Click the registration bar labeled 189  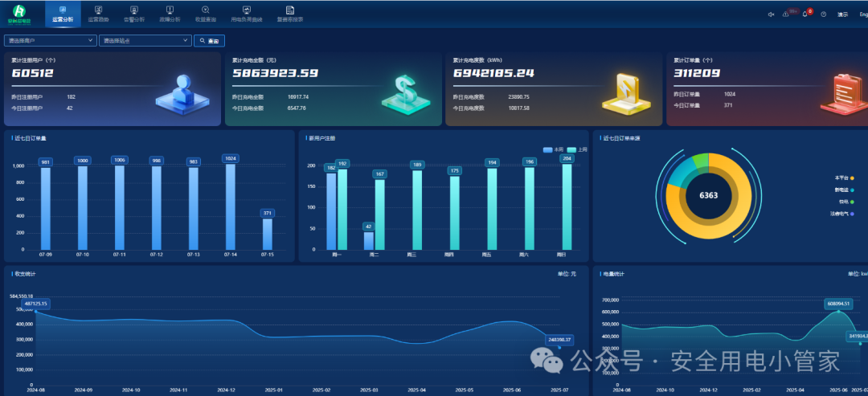(x=417, y=210)
